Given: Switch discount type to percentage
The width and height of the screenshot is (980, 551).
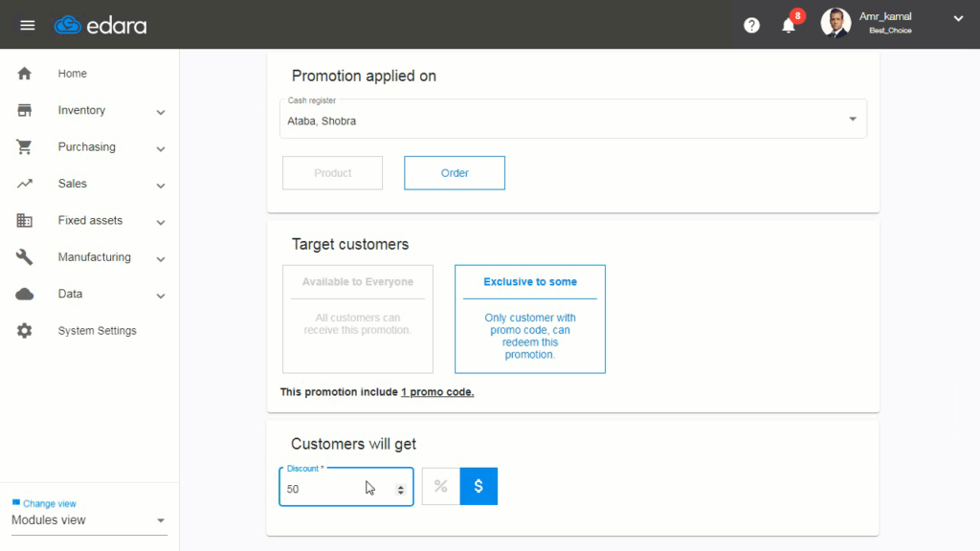Looking at the screenshot, I should (440, 486).
